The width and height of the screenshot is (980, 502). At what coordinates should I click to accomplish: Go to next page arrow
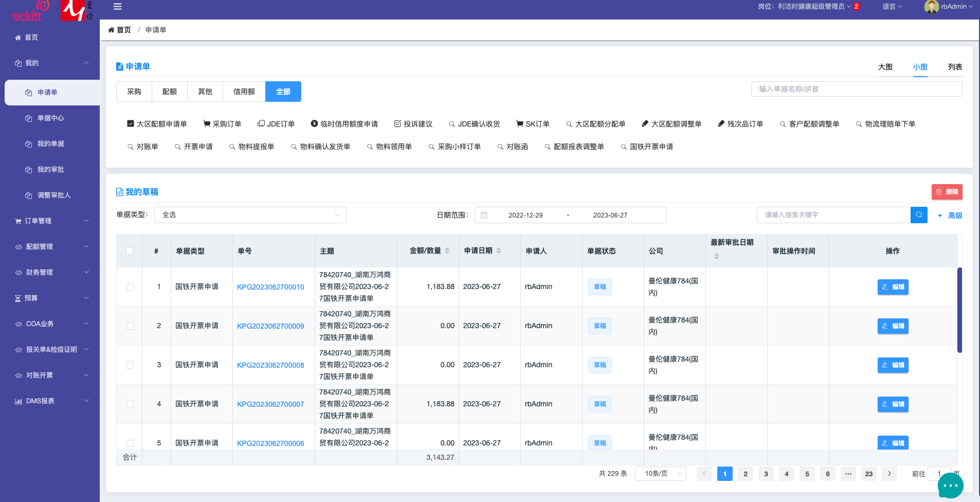click(890, 474)
